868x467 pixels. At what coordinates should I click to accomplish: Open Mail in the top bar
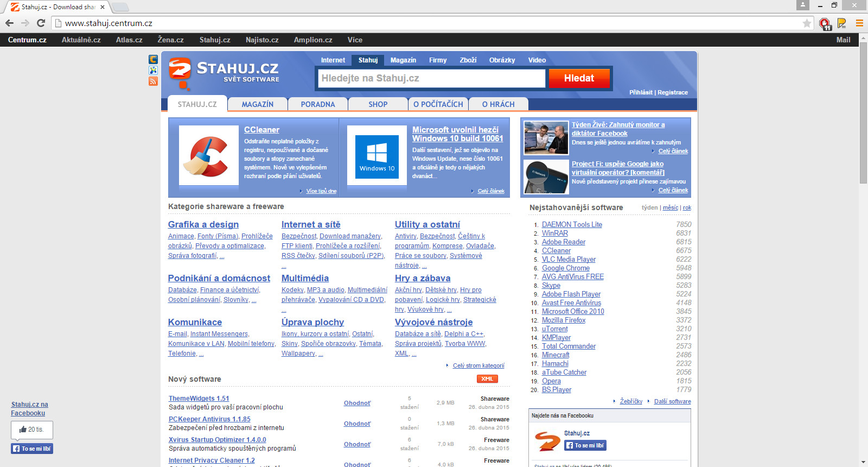pyautogui.click(x=844, y=40)
